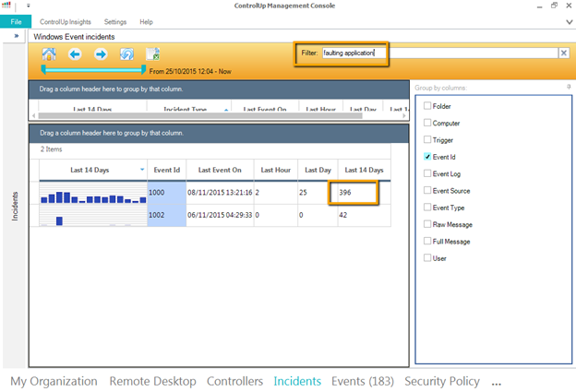The width and height of the screenshot is (576, 392).
Task: Uncheck the Event Id checkbox
Action: (427, 157)
